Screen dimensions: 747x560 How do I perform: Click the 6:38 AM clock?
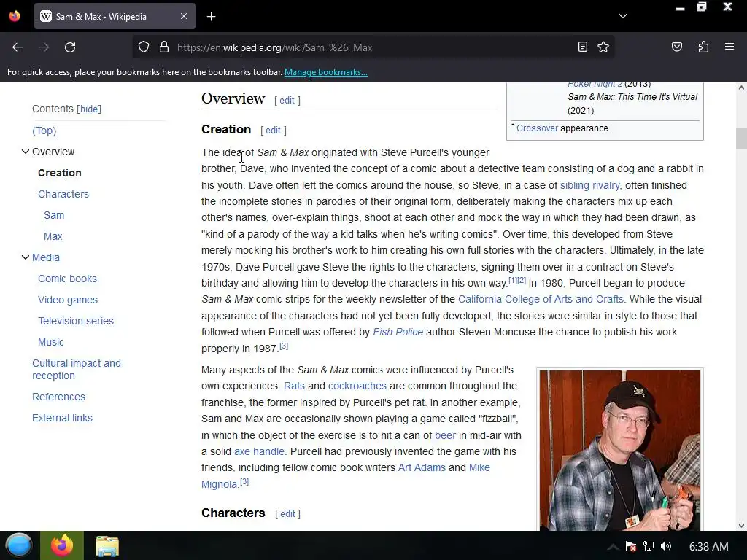point(708,546)
